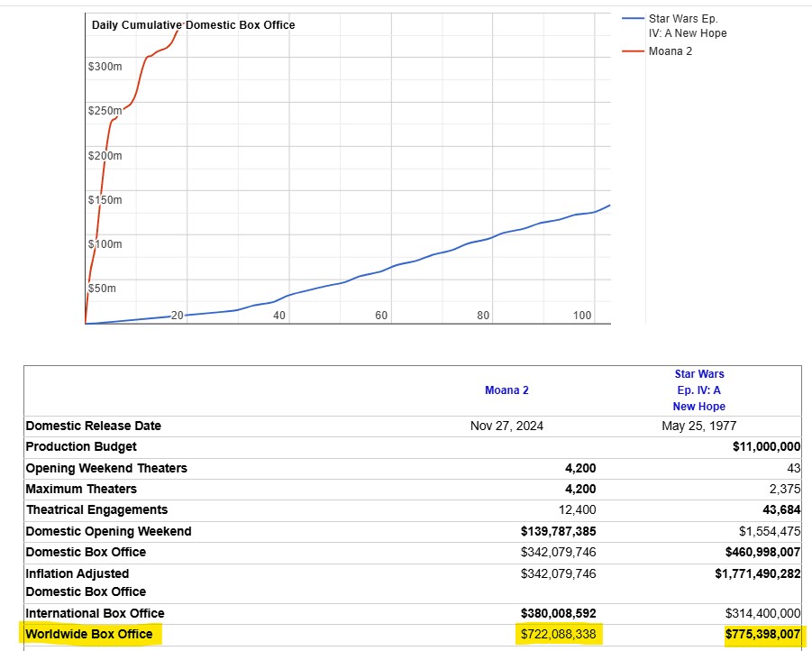Viewport: 812px width, 651px height.
Task: Click the highlighted Worldwide Box Office row label
Action: 89,635
